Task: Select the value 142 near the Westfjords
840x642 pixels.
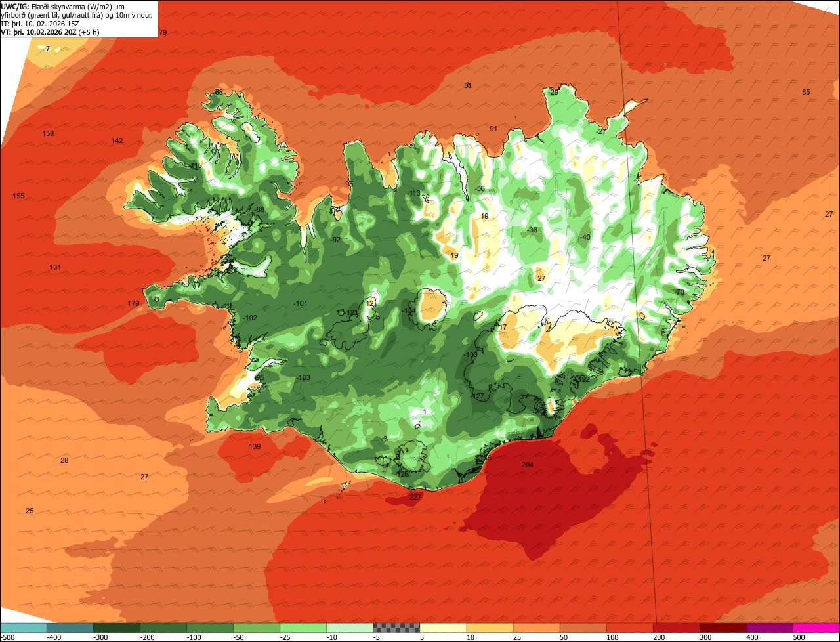Action: (x=117, y=140)
